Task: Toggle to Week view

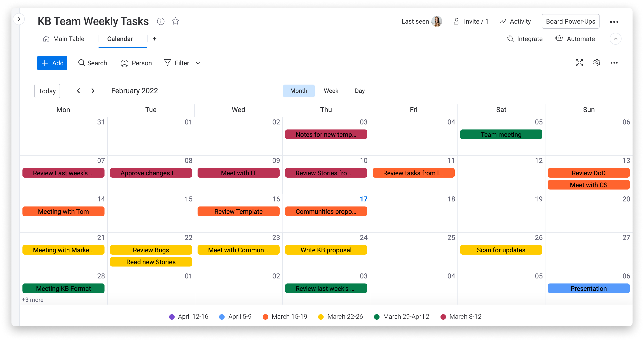Action: (331, 91)
